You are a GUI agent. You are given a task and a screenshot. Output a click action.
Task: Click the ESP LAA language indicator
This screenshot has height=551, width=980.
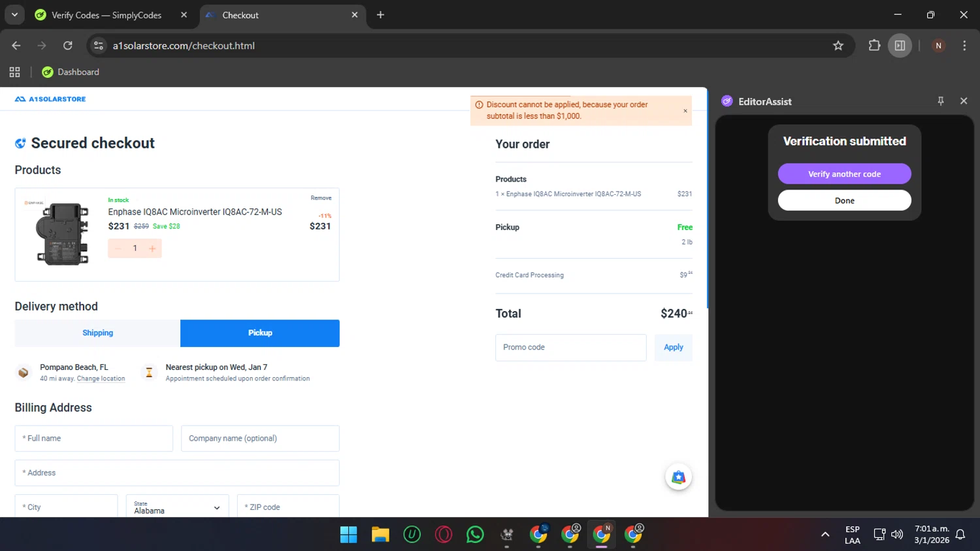(x=853, y=535)
